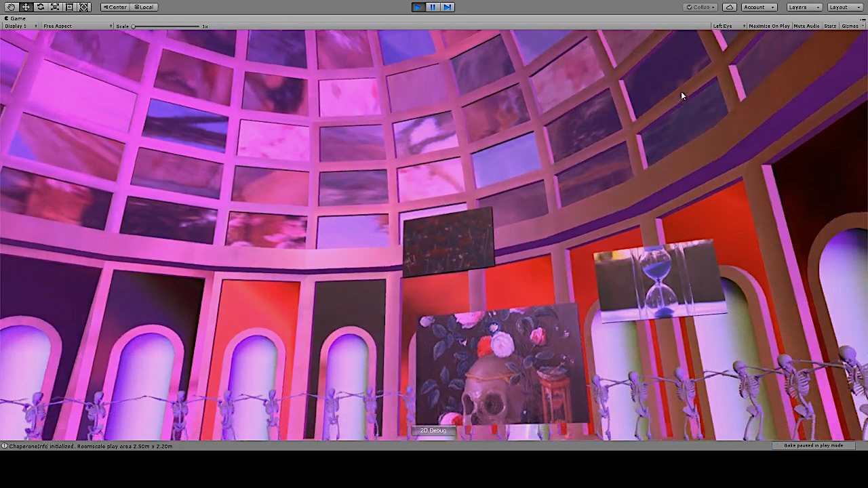The width and height of the screenshot is (868, 488).
Task: Click the 2D Debug button
Action: coord(433,430)
